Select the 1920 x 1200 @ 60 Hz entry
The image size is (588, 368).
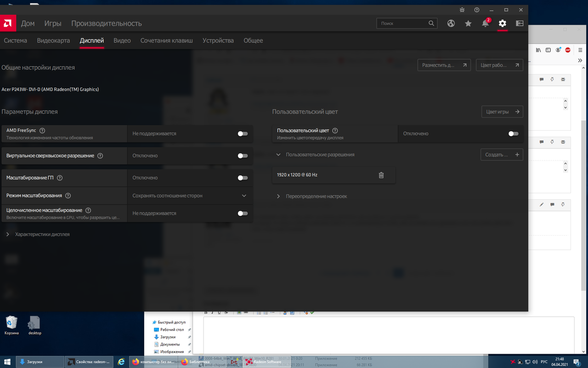[x=334, y=175]
